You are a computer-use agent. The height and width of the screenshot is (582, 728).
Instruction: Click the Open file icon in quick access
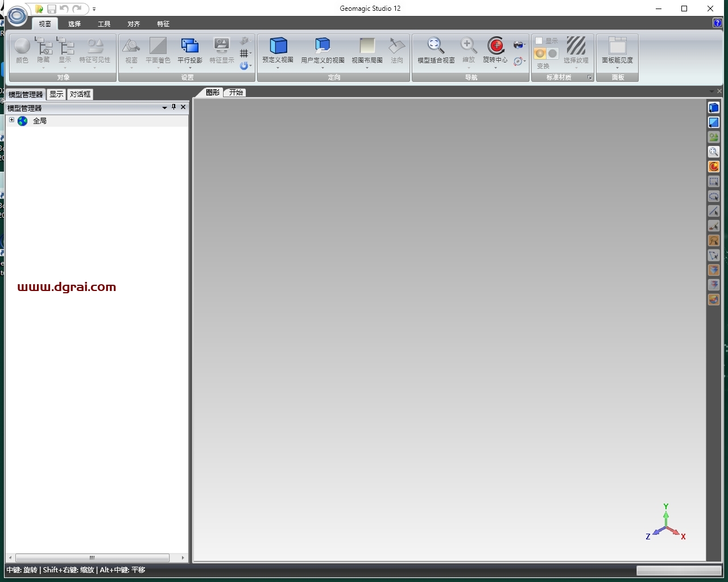(x=39, y=9)
